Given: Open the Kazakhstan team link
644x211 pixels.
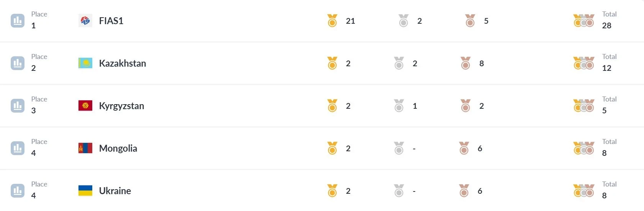Looking at the screenshot, I should coord(123,63).
